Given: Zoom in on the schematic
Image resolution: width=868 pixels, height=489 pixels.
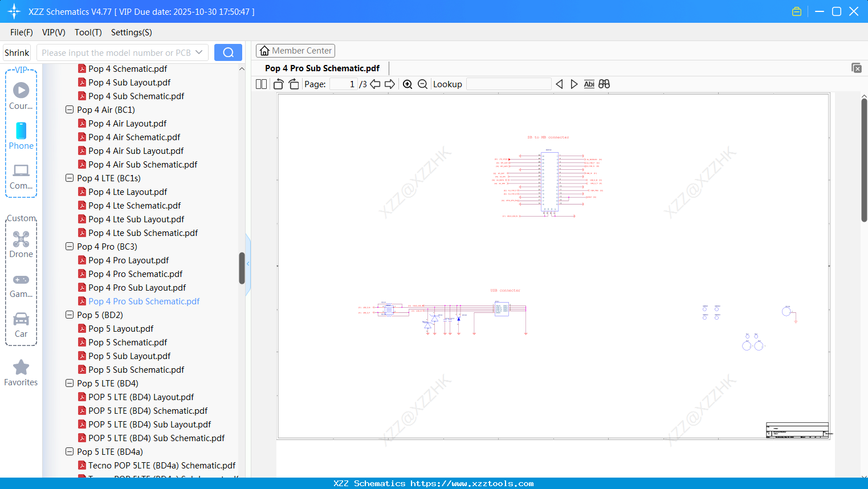Looking at the screenshot, I should tap(407, 84).
